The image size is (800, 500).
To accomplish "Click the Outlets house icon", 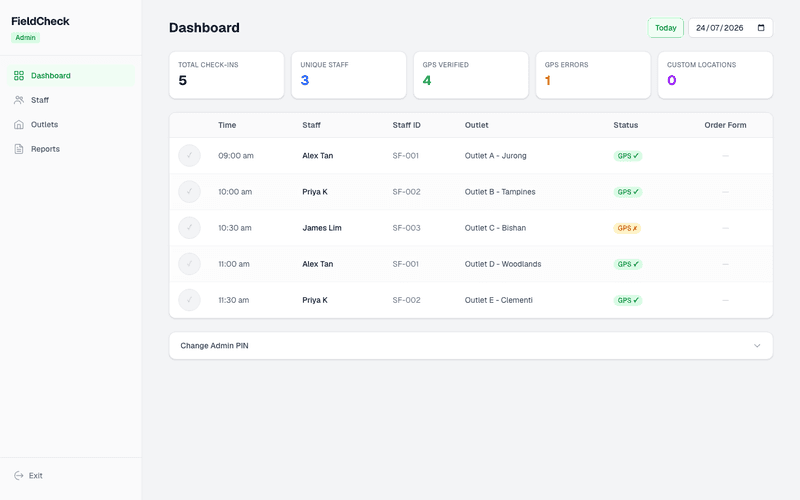I will click(19, 124).
